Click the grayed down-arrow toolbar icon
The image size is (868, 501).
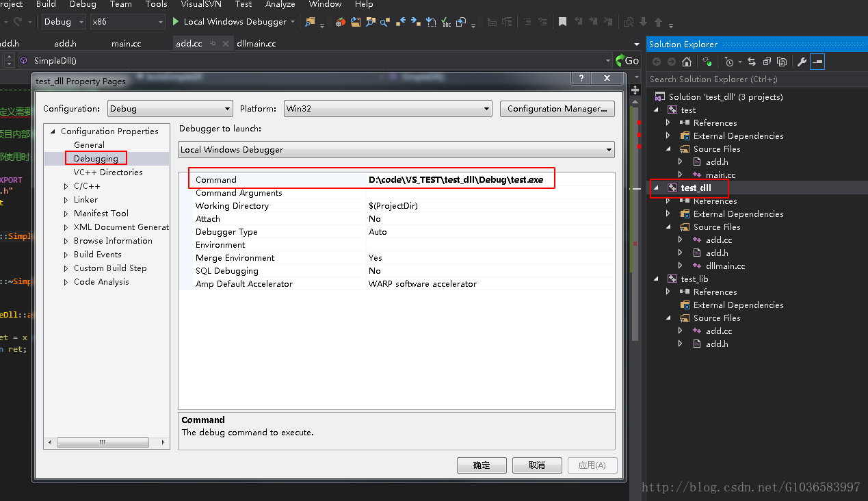[x=644, y=22]
